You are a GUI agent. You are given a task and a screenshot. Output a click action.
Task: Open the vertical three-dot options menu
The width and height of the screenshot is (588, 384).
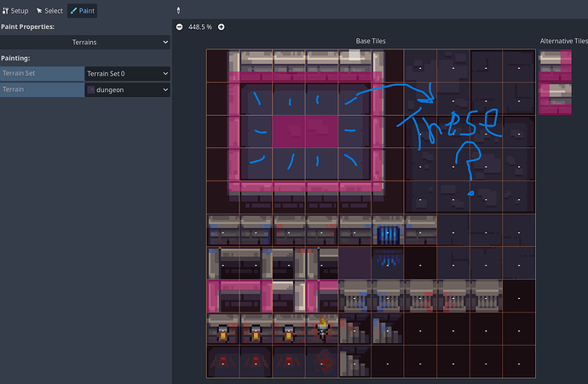178,10
